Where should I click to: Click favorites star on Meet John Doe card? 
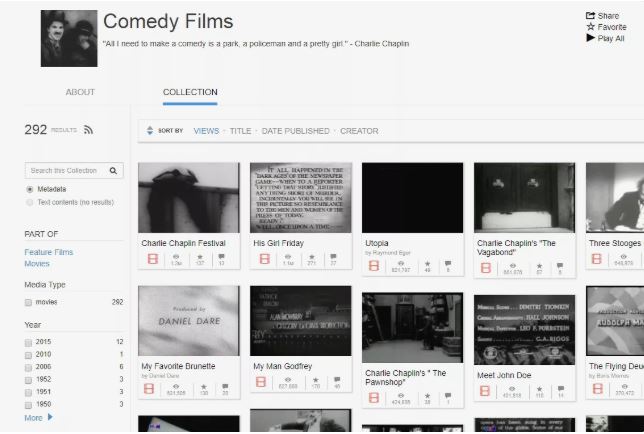(539, 388)
